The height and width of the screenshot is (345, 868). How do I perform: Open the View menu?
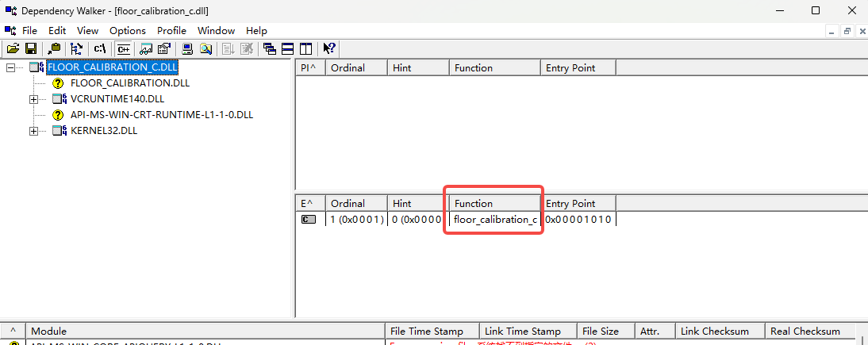[x=87, y=30]
